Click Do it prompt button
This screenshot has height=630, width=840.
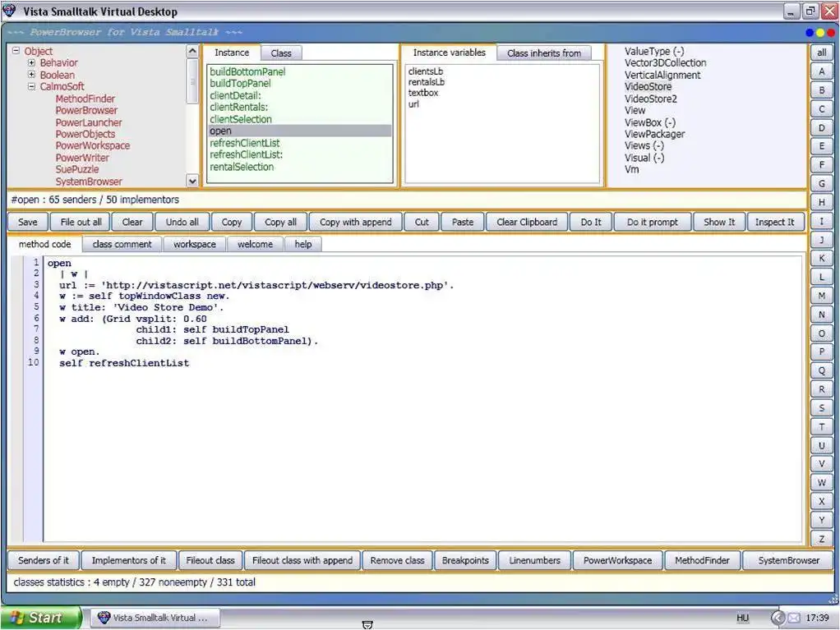(x=653, y=222)
